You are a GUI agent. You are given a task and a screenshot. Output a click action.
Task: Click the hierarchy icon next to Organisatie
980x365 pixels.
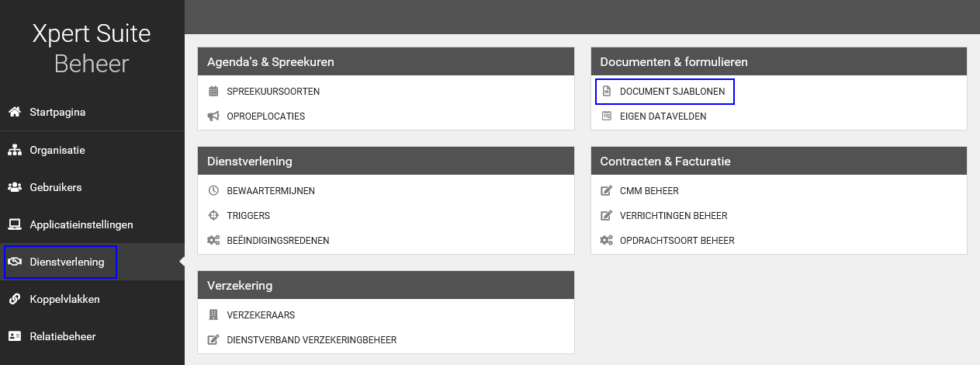(x=14, y=150)
